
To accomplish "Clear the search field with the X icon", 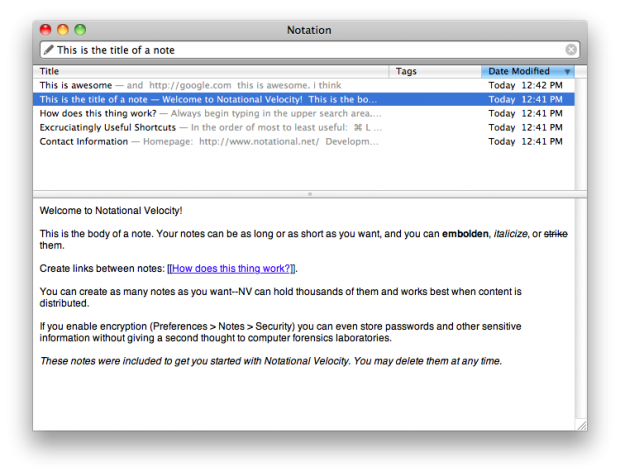I will point(571,49).
